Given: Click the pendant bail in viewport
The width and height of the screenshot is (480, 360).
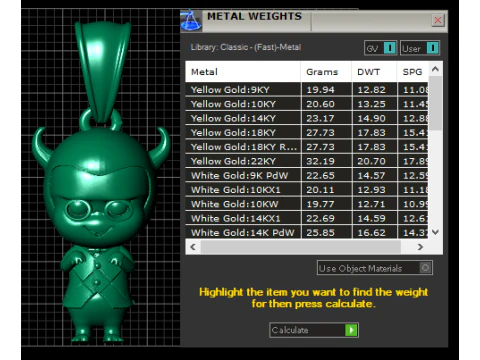Looking at the screenshot, I should coord(102,72).
